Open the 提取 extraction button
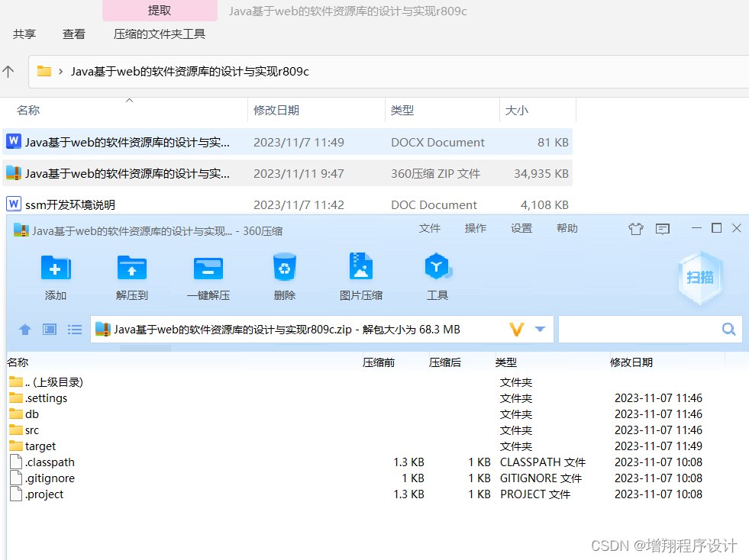The height and width of the screenshot is (560, 749). pos(160,10)
